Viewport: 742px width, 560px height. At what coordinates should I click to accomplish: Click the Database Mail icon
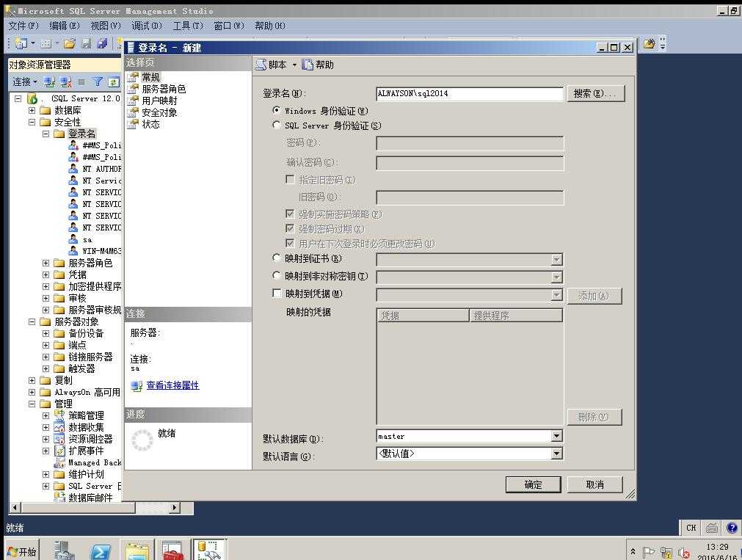point(59,497)
